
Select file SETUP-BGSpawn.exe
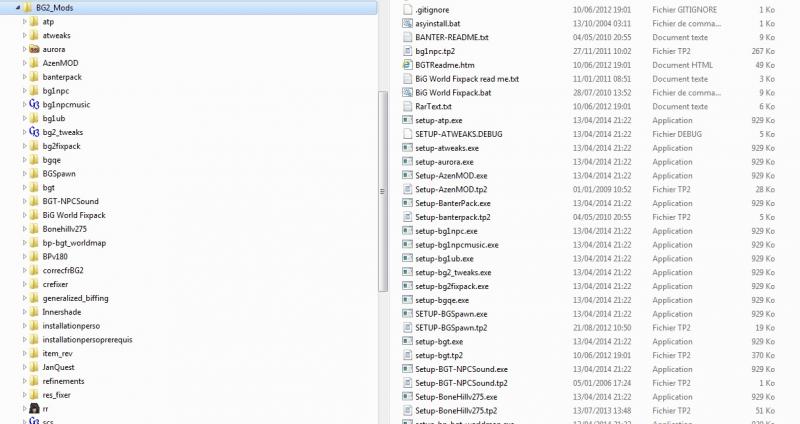point(451,314)
